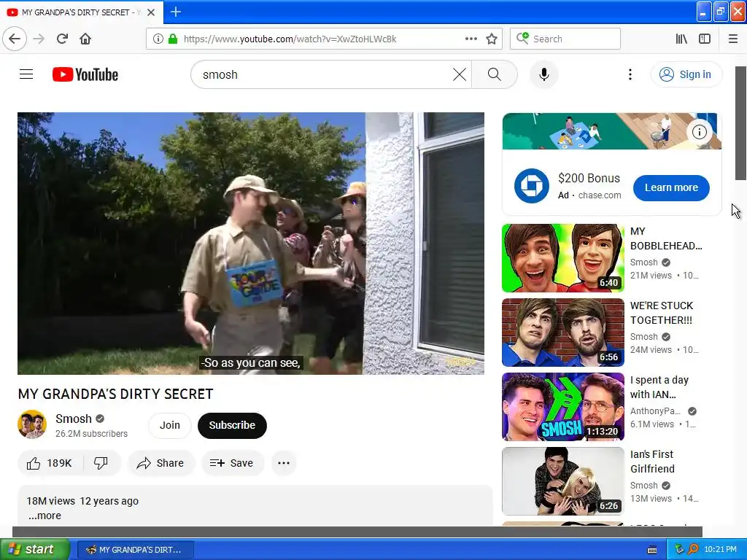Select the taskbar MY GRANDPA'S DIRT... window
The height and width of the screenshot is (560, 747).
pos(135,550)
